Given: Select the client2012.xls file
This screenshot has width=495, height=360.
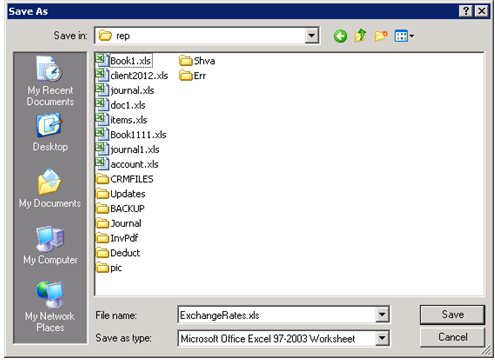Looking at the screenshot, I should tap(132, 75).
